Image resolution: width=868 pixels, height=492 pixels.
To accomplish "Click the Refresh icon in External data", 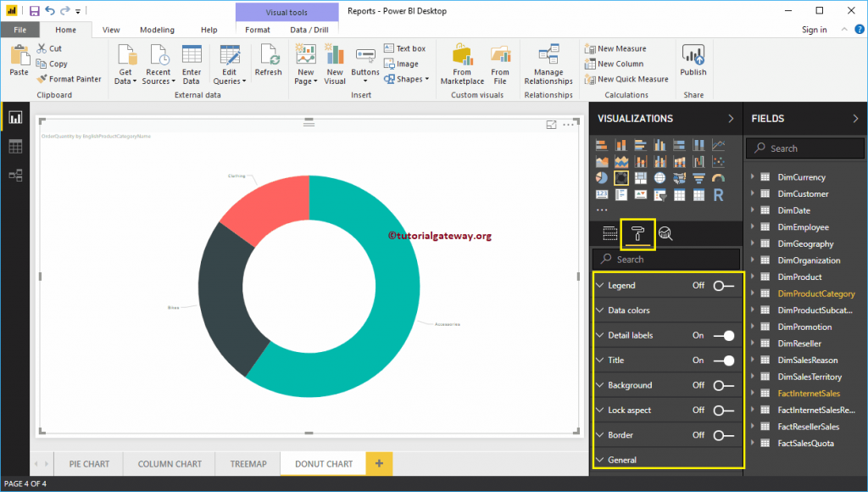I will [269, 59].
